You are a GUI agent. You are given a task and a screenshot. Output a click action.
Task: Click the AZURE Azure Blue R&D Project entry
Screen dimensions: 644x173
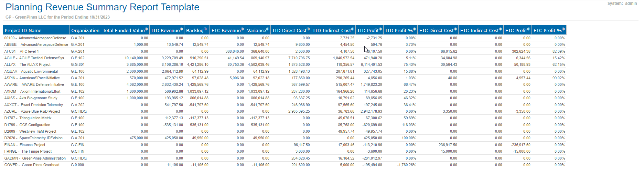(32, 111)
